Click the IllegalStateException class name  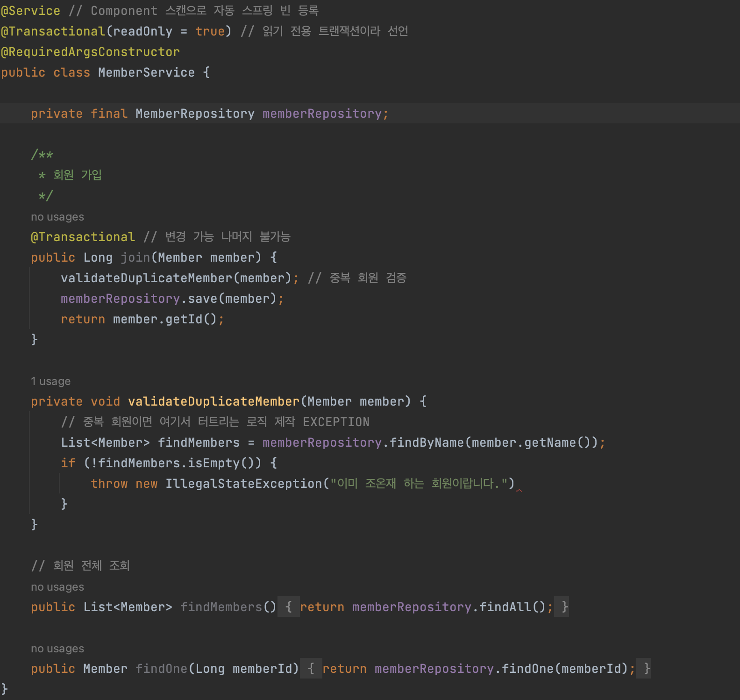pyautogui.click(x=243, y=484)
